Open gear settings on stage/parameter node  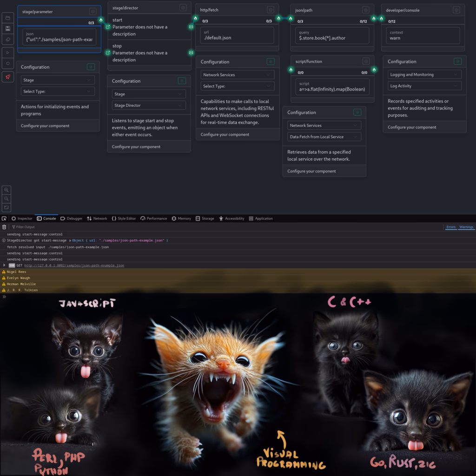pyautogui.click(x=93, y=11)
